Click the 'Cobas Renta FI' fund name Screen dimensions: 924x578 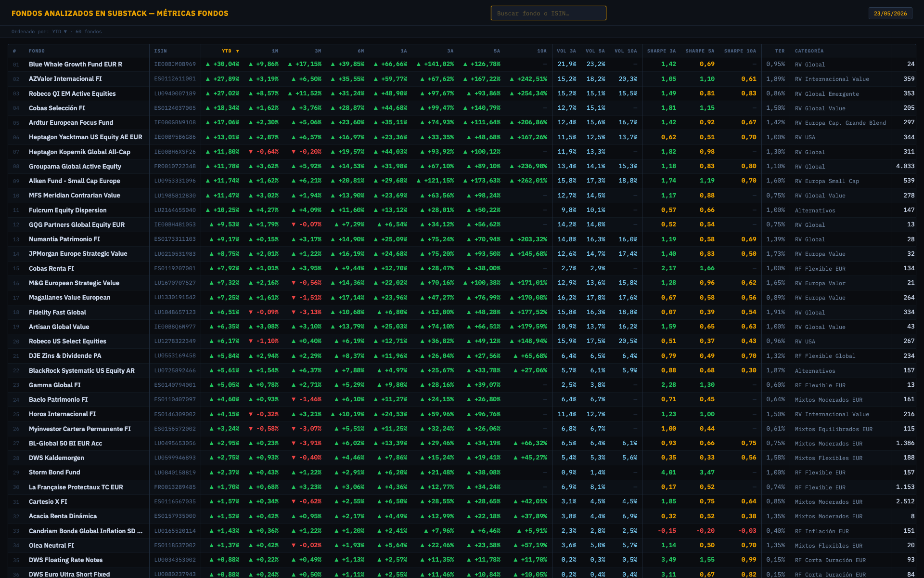(x=51, y=268)
